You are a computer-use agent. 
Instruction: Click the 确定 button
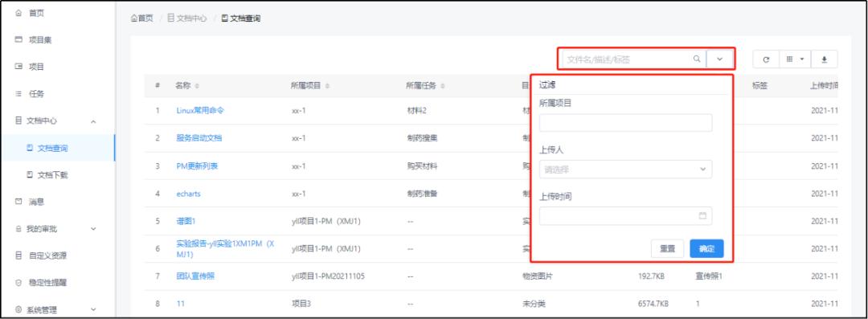707,248
